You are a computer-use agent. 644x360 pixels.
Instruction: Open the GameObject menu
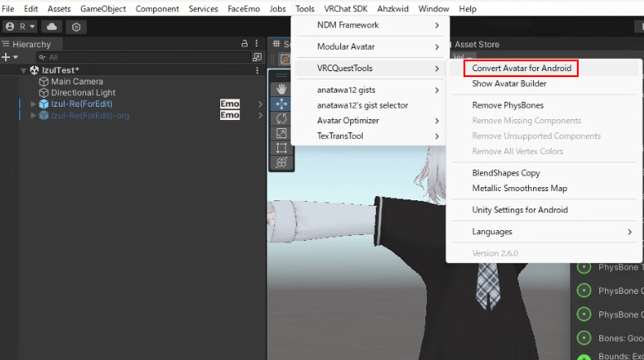click(x=103, y=8)
